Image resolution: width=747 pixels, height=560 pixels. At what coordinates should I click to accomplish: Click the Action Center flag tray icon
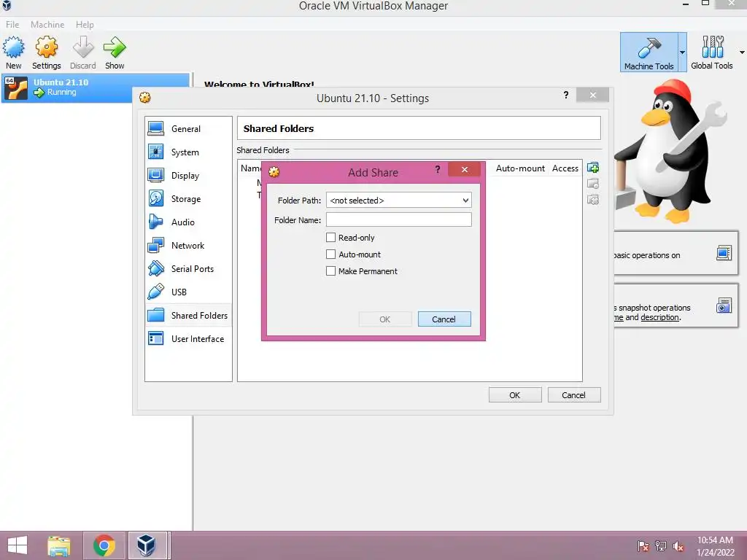[643, 546]
